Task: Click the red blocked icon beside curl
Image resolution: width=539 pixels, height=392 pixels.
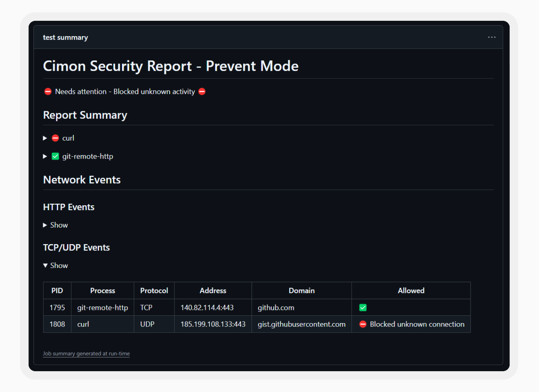Action: tap(55, 138)
